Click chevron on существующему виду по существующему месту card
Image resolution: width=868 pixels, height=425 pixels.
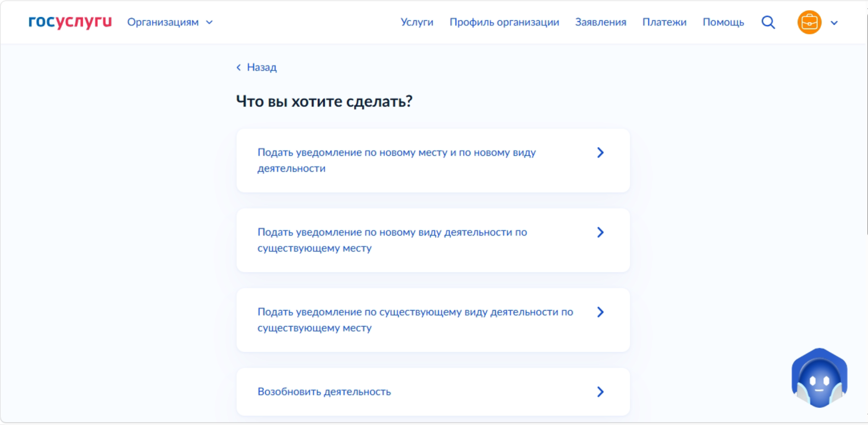click(600, 312)
